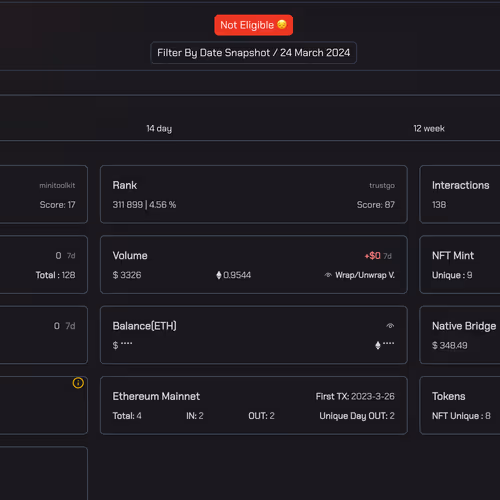Image resolution: width=500 pixels, height=500 pixels.
Task: Click the Volume card title
Action: tap(130, 256)
